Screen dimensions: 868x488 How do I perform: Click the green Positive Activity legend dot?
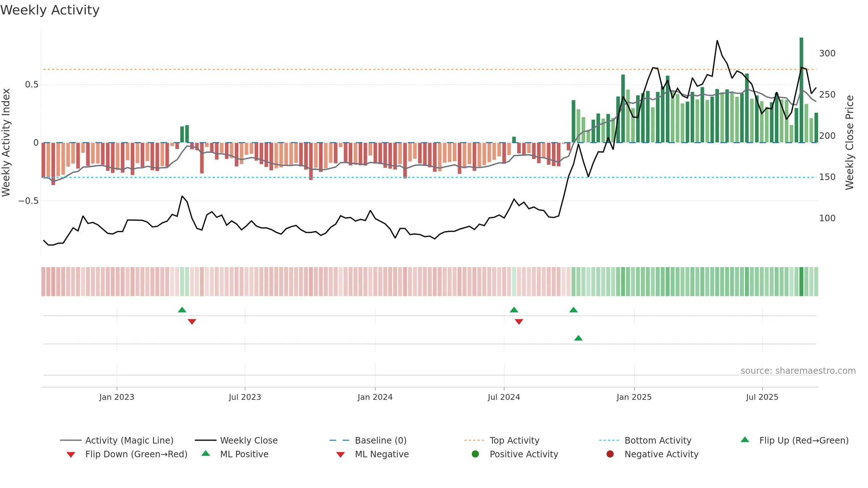click(475, 454)
